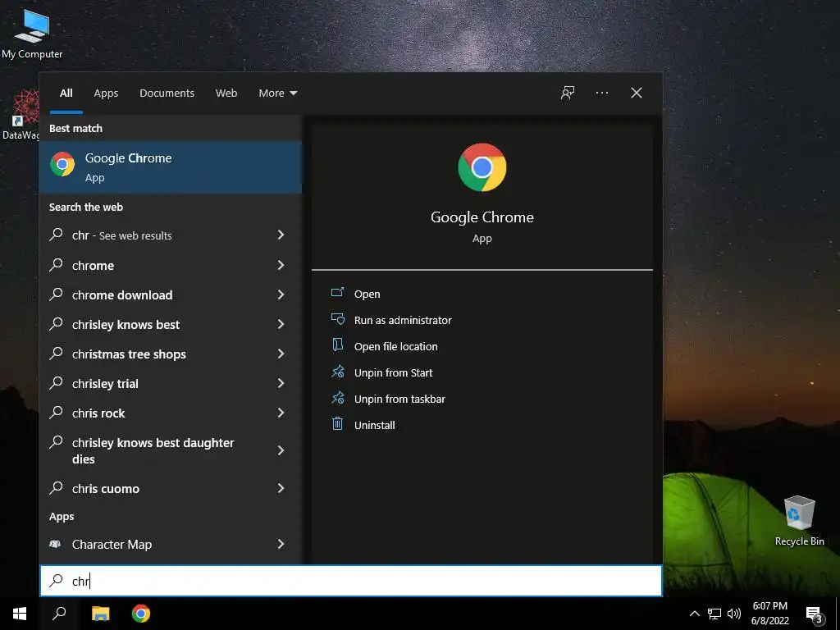Viewport: 840px width, 630px height.
Task: Select the Recycle Bin desktop icon
Action: (799, 521)
